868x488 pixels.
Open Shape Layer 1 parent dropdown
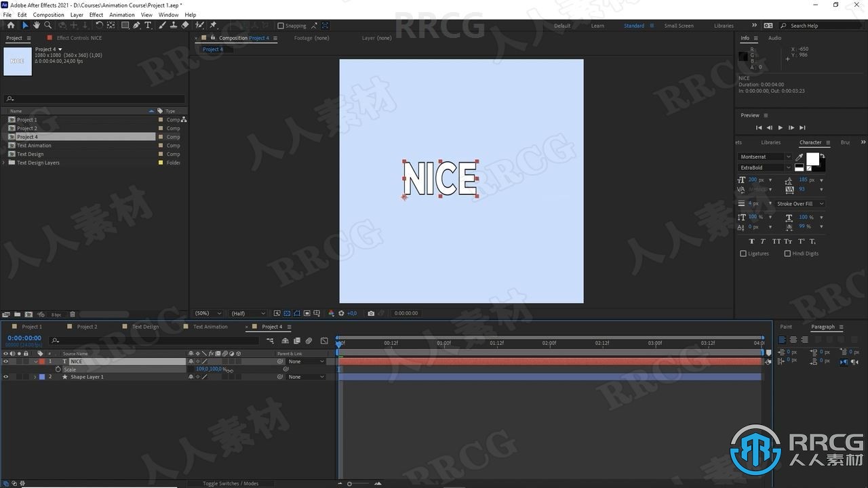tap(306, 377)
